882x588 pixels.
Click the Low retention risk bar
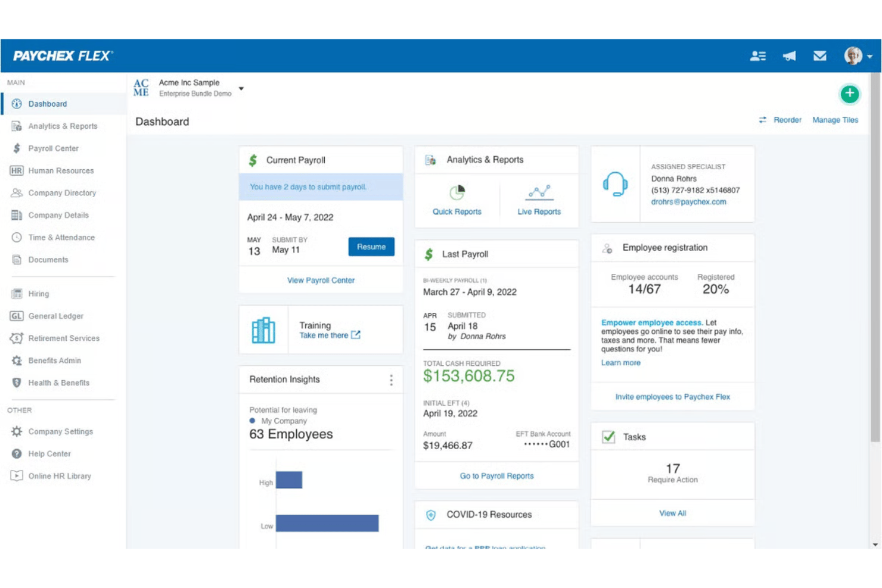[x=327, y=523]
